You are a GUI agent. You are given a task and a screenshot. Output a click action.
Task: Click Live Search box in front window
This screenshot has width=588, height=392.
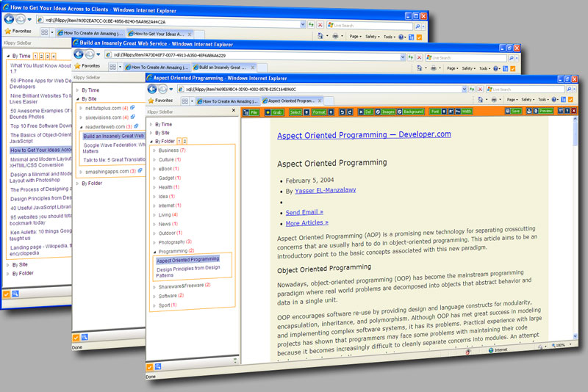coord(526,89)
